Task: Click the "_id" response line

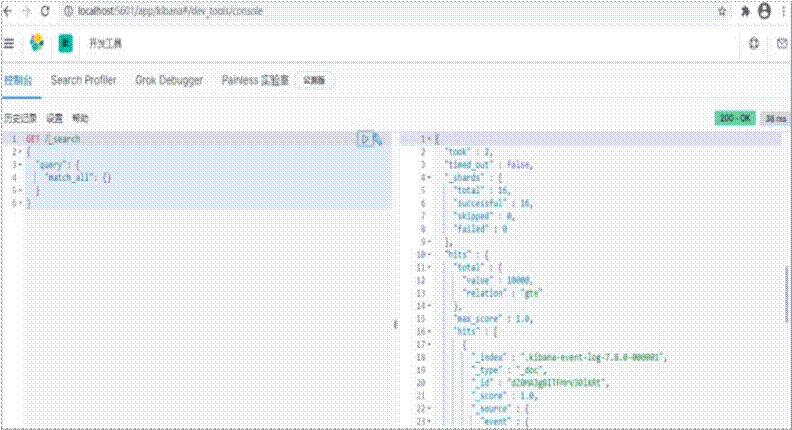Action: (x=540, y=383)
